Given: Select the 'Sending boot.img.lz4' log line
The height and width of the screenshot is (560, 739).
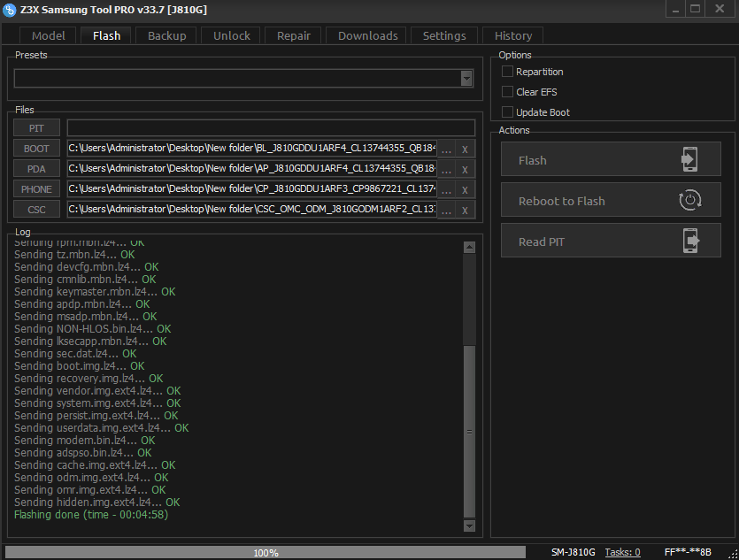Looking at the screenshot, I should [79, 366].
